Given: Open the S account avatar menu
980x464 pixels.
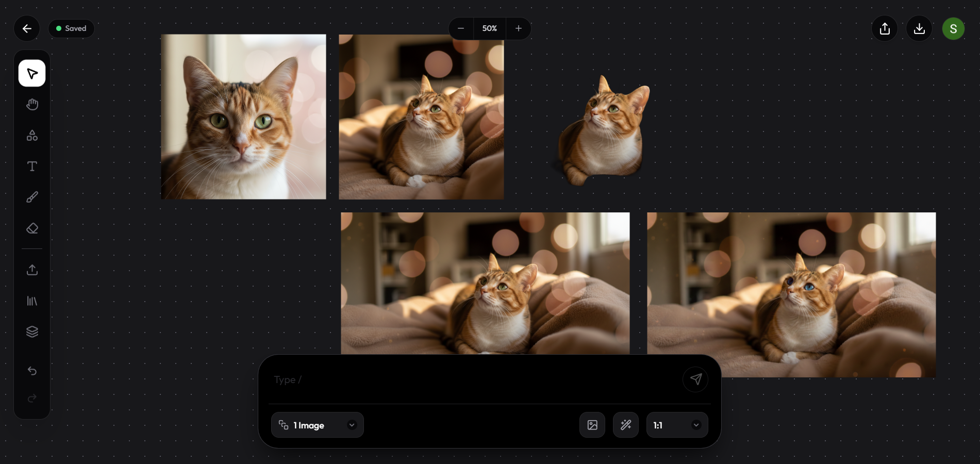Looking at the screenshot, I should point(953,28).
